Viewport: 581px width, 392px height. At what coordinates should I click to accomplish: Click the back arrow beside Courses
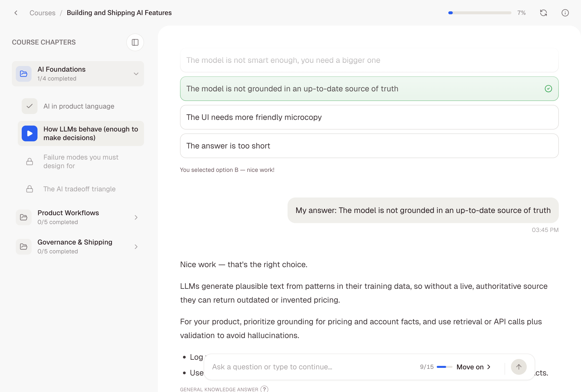point(16,13)
